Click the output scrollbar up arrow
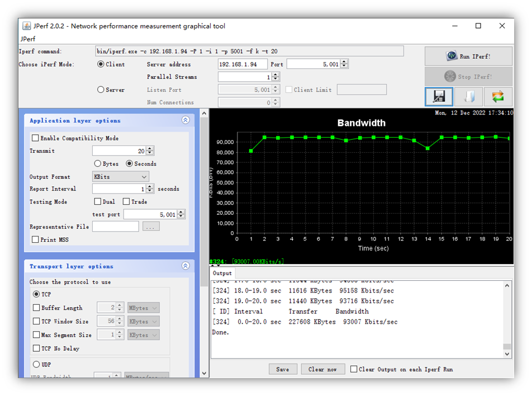This screenshot has width=532, height=396. click(x=507, y=286)
